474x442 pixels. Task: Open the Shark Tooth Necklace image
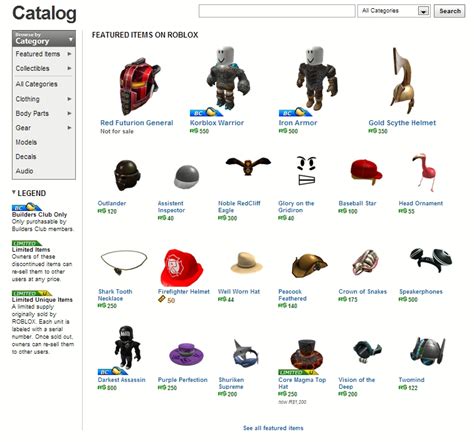point(124,262)
